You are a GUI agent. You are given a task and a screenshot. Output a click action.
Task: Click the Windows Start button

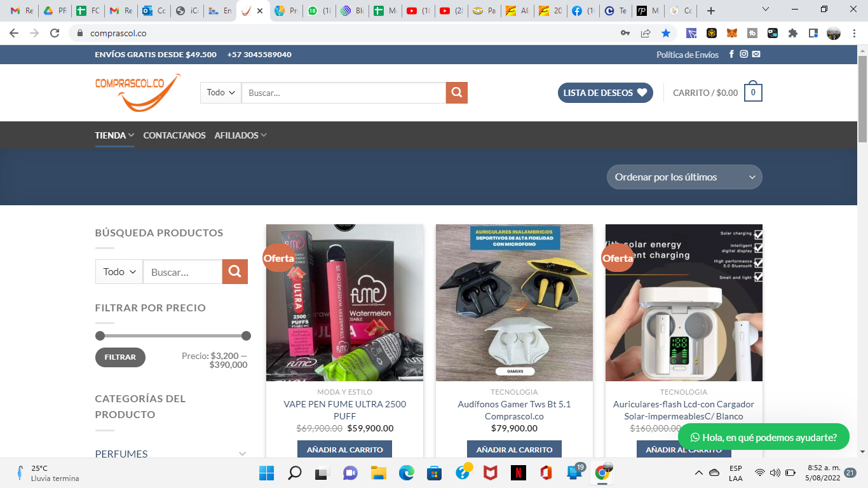click(x=266, y=473)
